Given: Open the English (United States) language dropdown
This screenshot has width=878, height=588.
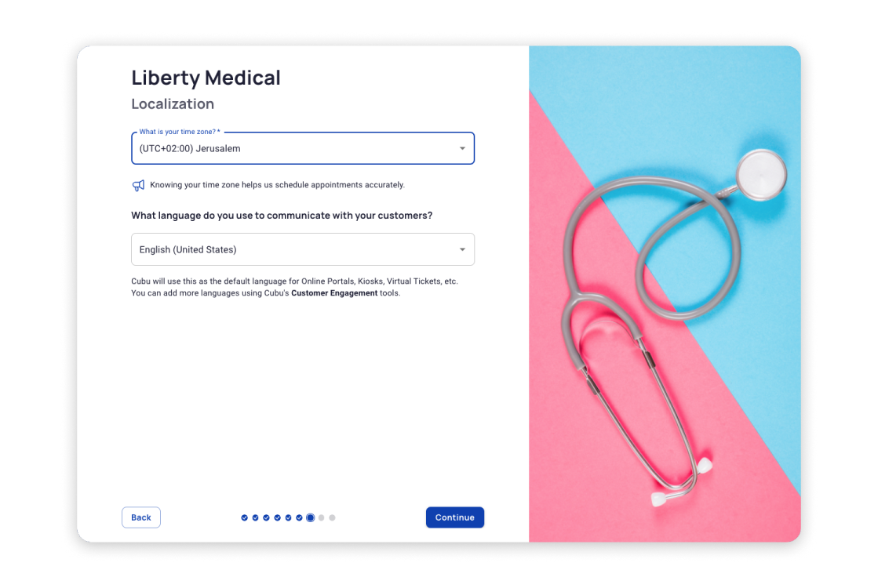Looking at the screenshot, I should point(303,249).
